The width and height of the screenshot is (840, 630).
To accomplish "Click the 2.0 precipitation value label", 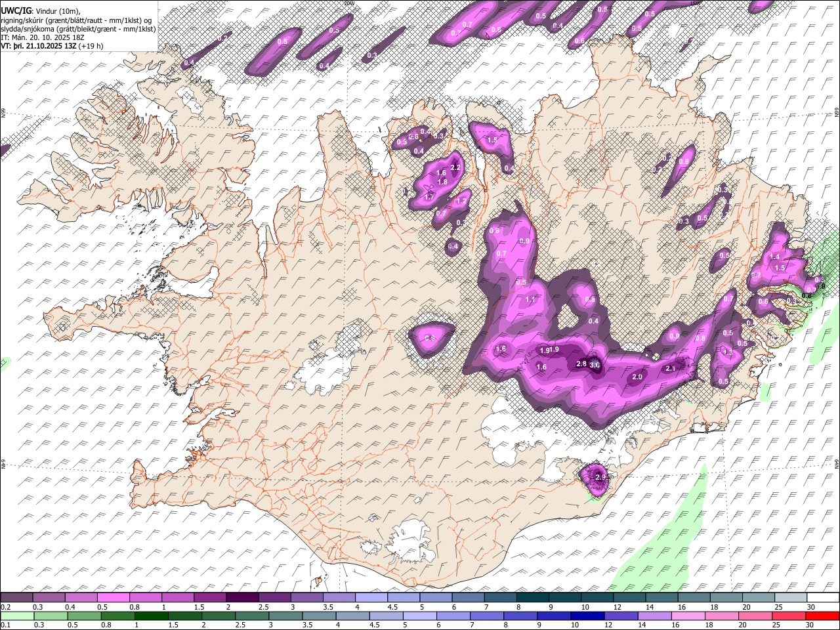I will 637,377.
